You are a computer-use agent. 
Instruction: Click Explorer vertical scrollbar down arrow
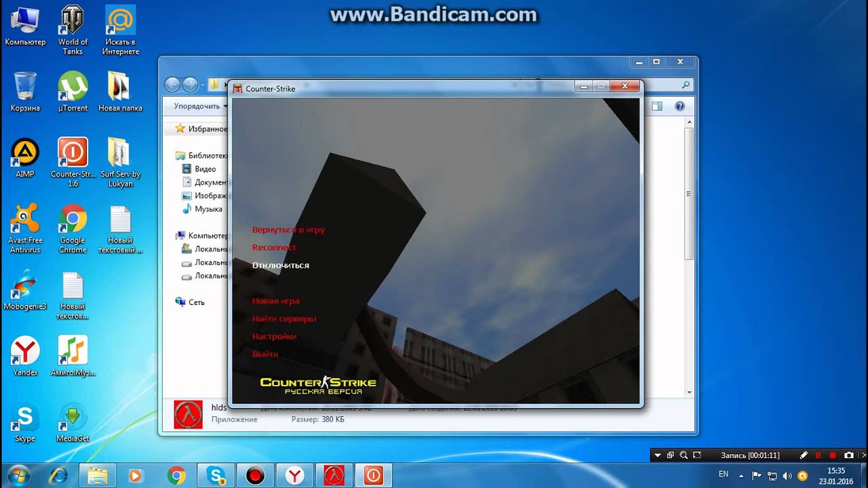(x=690, y=392)
